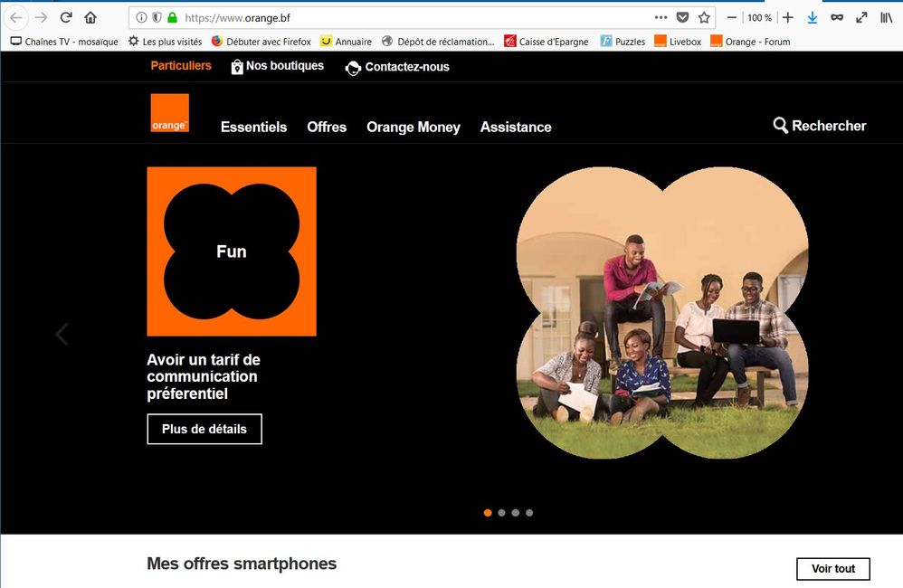This screenshot has height=588, width=903.
Task: Select the fourth carousel dot
Action: [529, 513]
